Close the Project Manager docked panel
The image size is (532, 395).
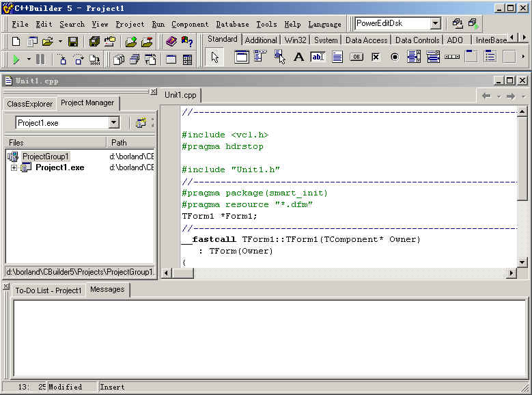pyautogui.click(x=154, y=92)
